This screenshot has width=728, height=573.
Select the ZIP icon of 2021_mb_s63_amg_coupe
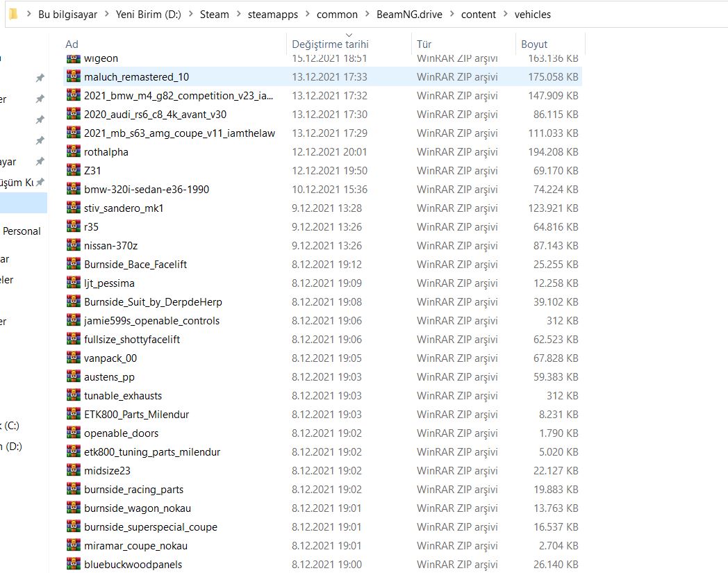74,133
